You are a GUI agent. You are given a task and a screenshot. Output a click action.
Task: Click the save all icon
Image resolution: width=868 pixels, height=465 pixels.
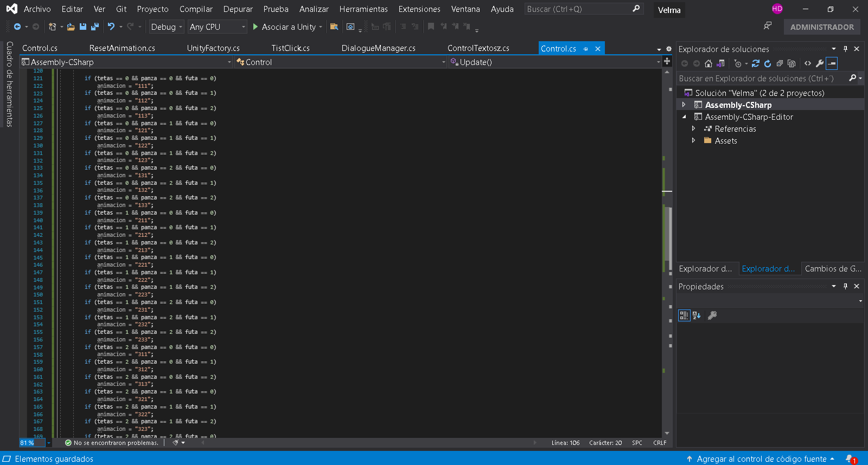(95, 27)
